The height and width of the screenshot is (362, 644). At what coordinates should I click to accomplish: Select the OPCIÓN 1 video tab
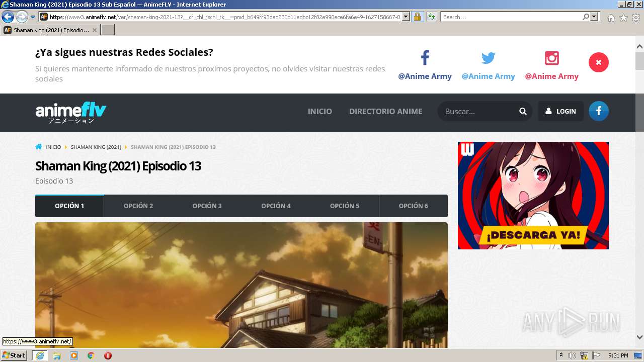pos(69,206)
